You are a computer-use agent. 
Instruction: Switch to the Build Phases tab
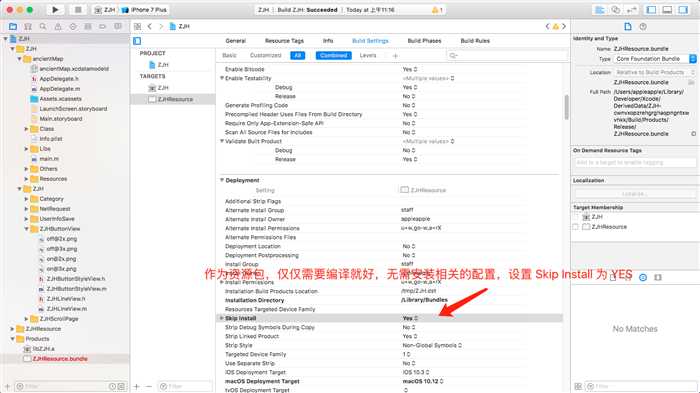[x=424, y=41]
